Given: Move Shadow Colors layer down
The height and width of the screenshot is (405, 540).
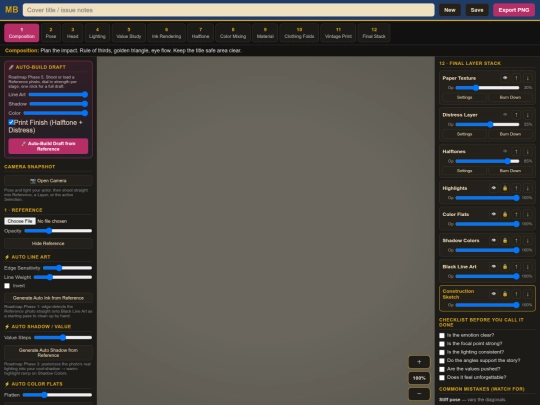Looking at the screenshot, I should (527, 240).
